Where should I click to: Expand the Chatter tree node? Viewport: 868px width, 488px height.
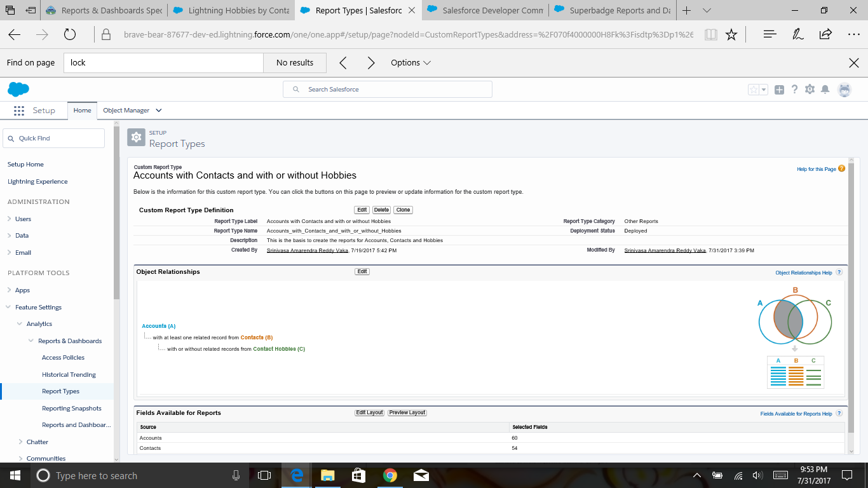(20, 442)
